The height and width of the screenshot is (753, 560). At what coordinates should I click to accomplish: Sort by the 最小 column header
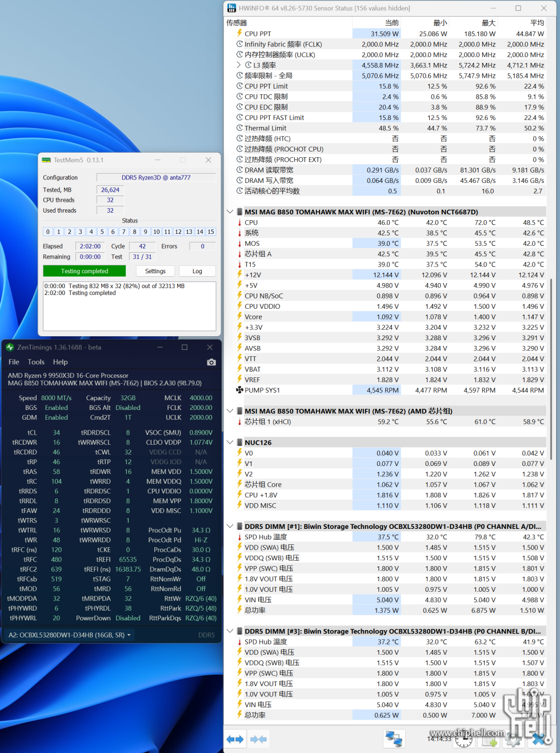point(424,23)
